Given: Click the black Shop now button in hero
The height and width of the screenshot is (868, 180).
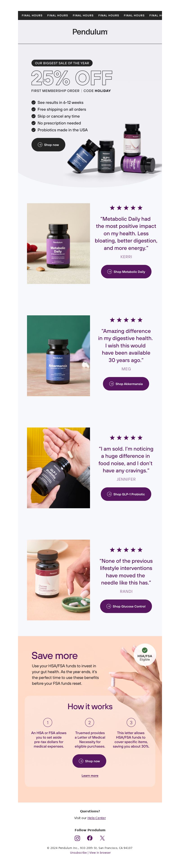Looking at the screenshot, I should [x=48, y=144].
